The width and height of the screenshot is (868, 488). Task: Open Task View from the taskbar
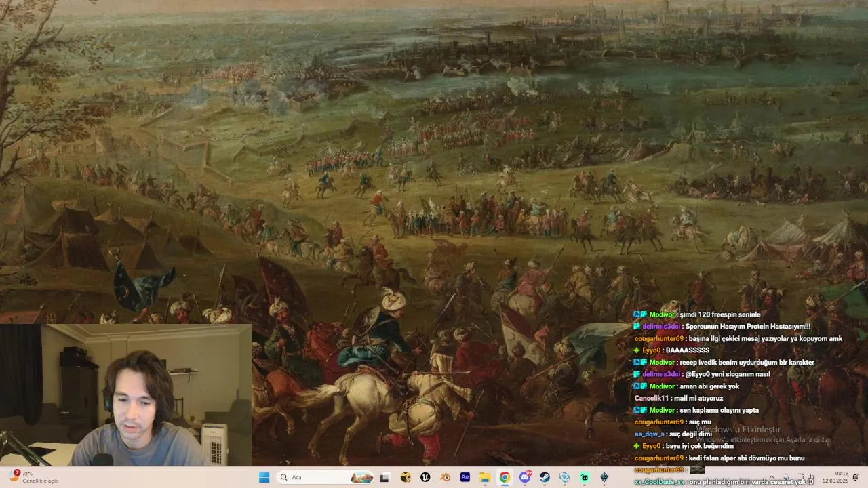point(384,477)
